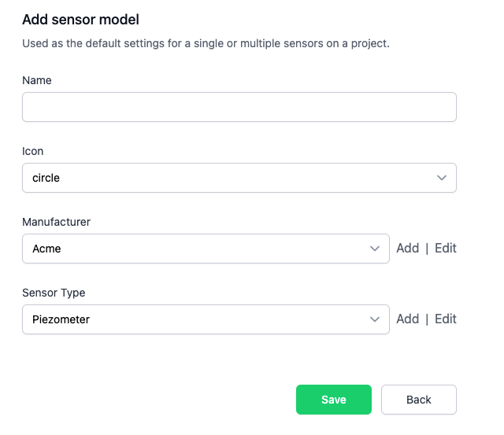
Task: Click Add link beside Sensor Type dropdown
Action: [407, 319]
